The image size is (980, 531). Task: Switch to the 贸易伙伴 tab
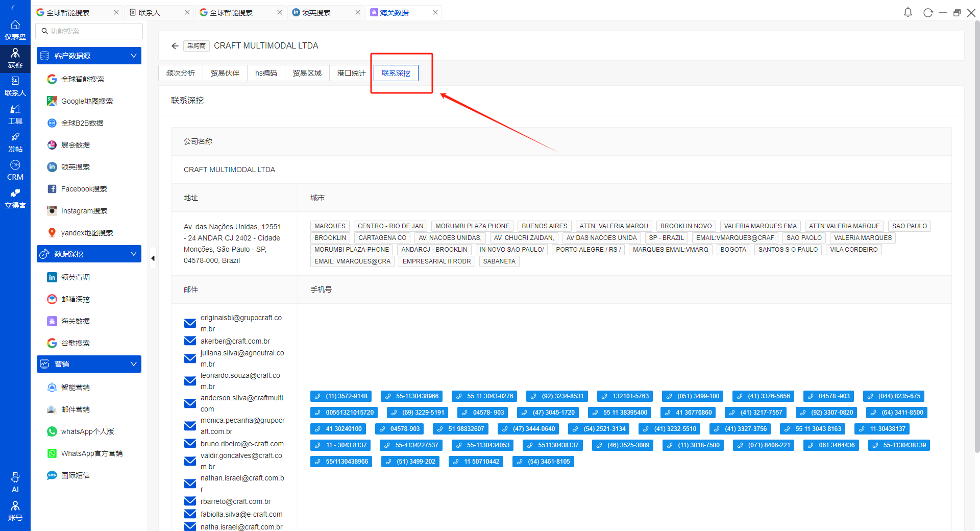tap(225, 73)
